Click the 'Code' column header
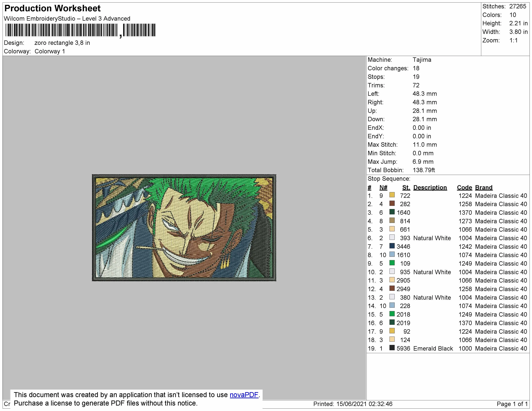The image size is (532, 411). click(464, 187)
